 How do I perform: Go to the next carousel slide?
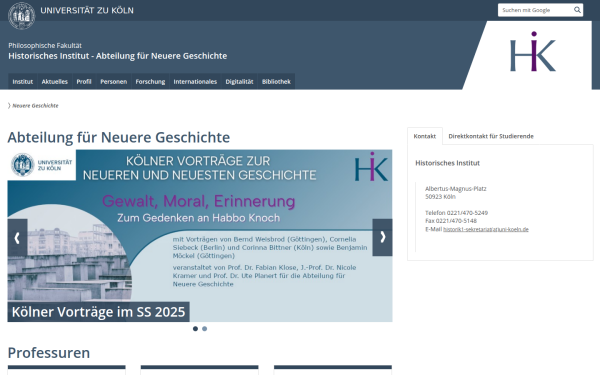[382, 237]
